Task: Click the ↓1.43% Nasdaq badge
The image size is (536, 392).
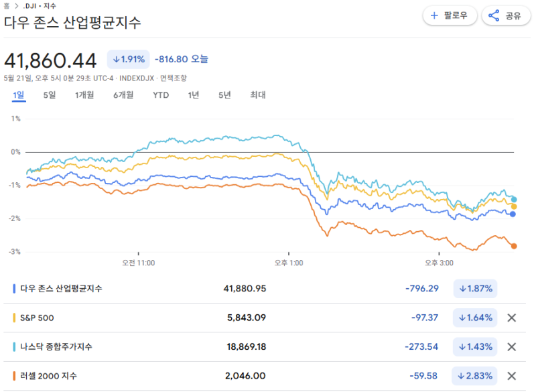Action: (x=475, y=347)
